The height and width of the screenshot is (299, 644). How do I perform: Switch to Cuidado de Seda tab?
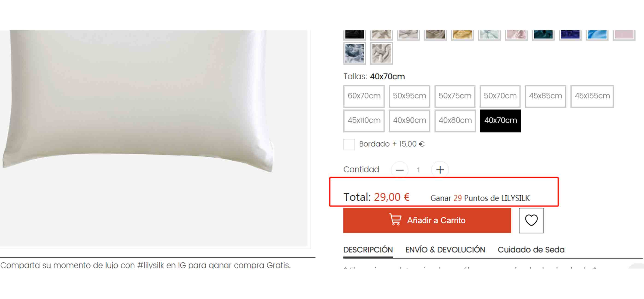click(x=531, y=250)
